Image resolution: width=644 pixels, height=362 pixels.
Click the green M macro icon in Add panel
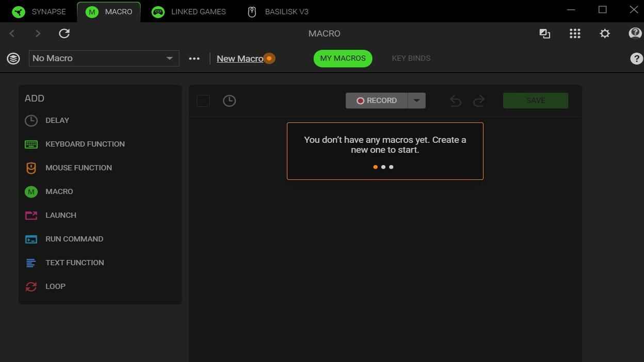click(x=31, y=192)
